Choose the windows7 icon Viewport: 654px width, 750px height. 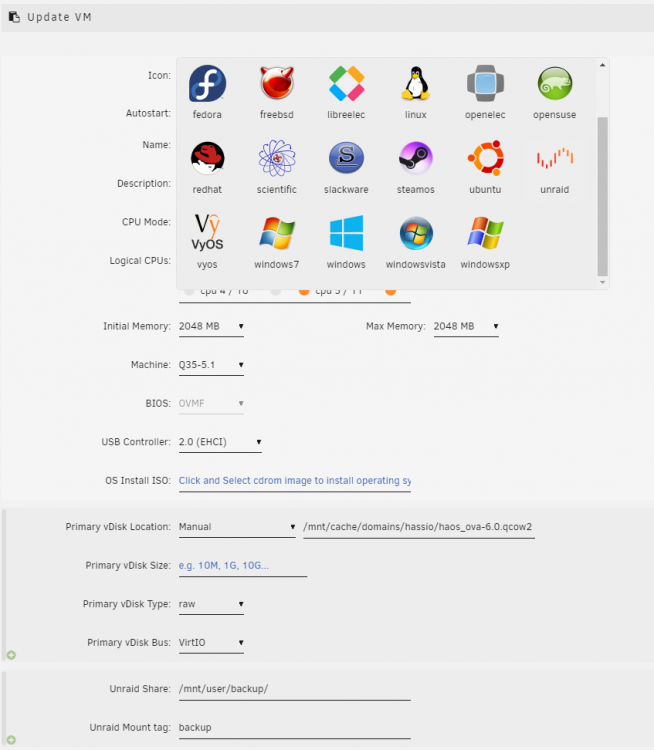pyautogui.click(x=277, y=233)
